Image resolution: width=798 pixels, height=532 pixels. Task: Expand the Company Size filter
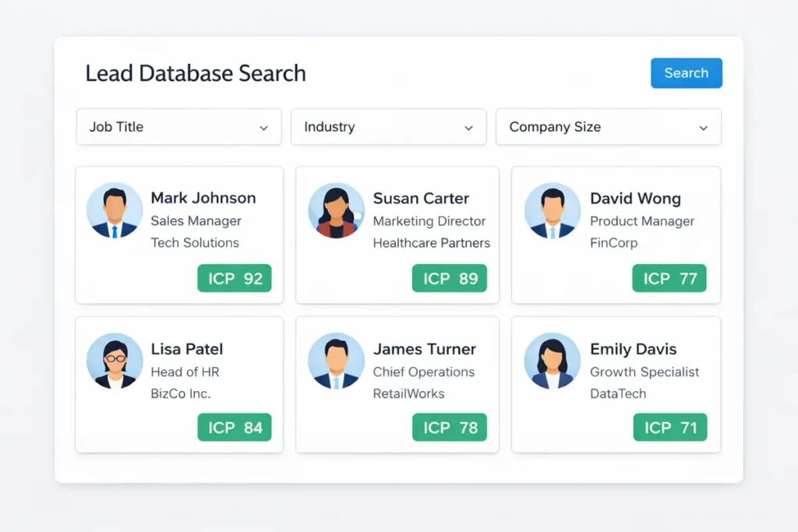(x=609, y=127)
